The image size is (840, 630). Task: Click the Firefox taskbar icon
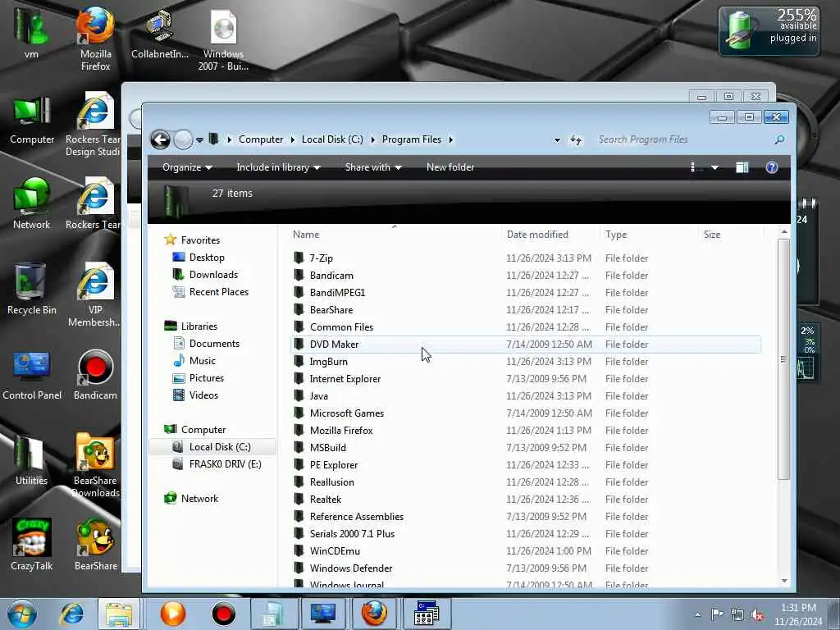[x=374, y=614]
